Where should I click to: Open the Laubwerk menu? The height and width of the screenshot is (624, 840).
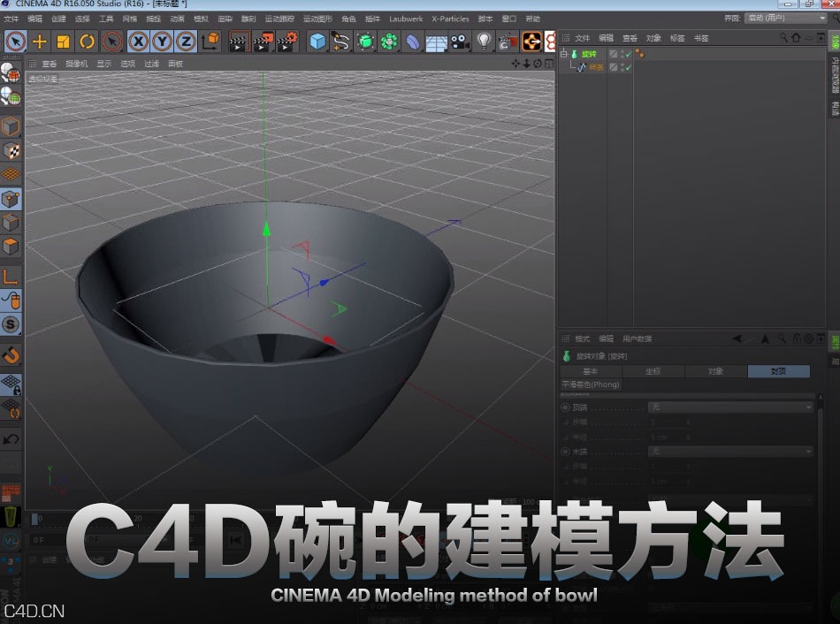pyautogui.click(x=406, y=19)
